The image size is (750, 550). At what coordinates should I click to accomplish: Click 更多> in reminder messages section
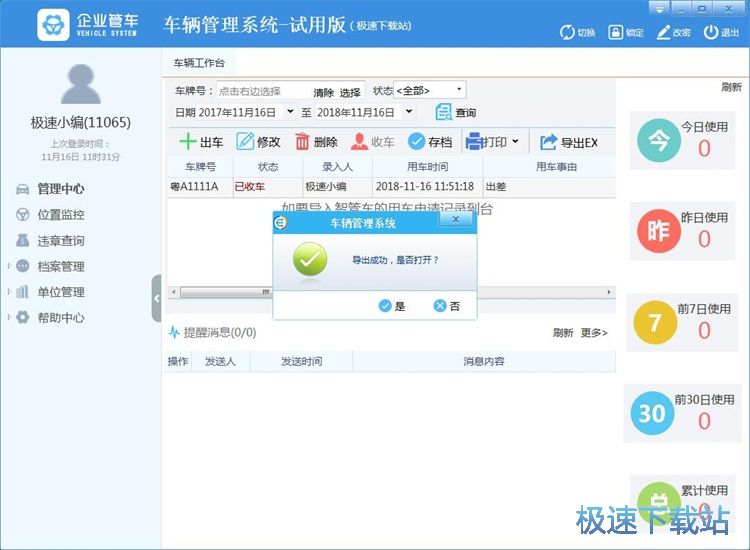594,333
